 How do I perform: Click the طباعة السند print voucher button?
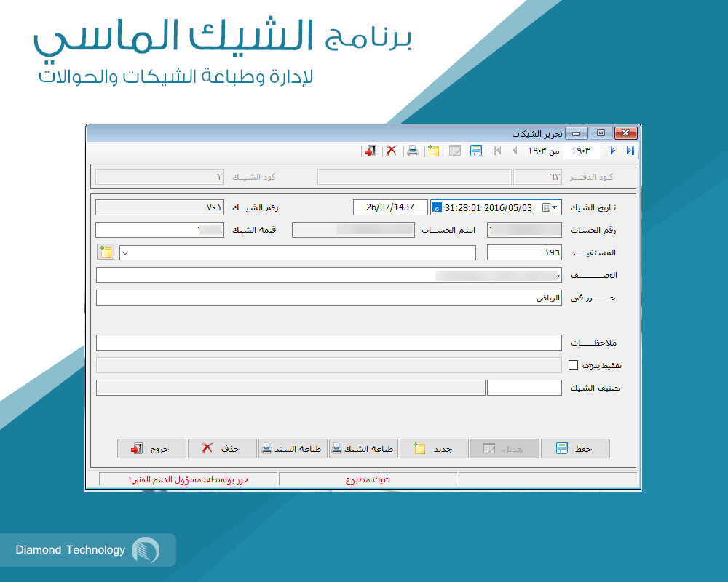click(293, 448)
